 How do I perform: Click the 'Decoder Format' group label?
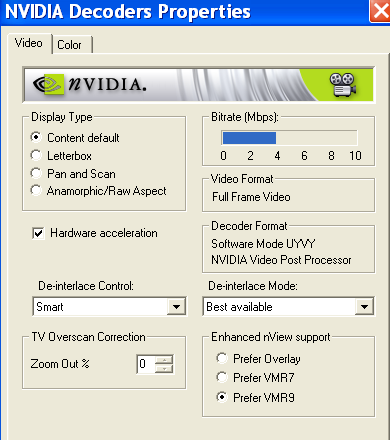point(249,226)
